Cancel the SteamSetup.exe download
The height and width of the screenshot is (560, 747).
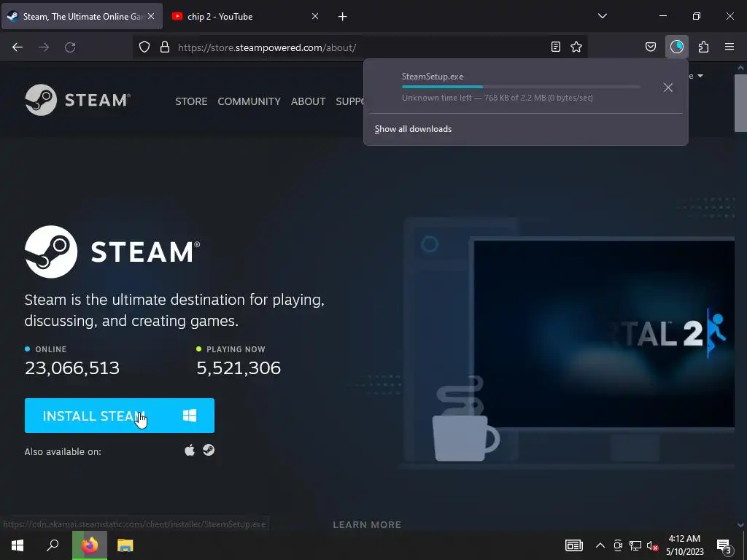[668, 87]
